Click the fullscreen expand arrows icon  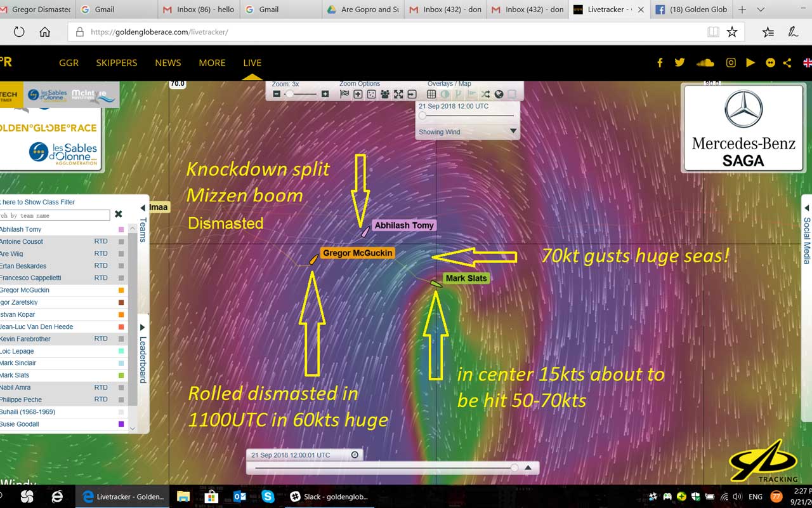click(398, 94)
